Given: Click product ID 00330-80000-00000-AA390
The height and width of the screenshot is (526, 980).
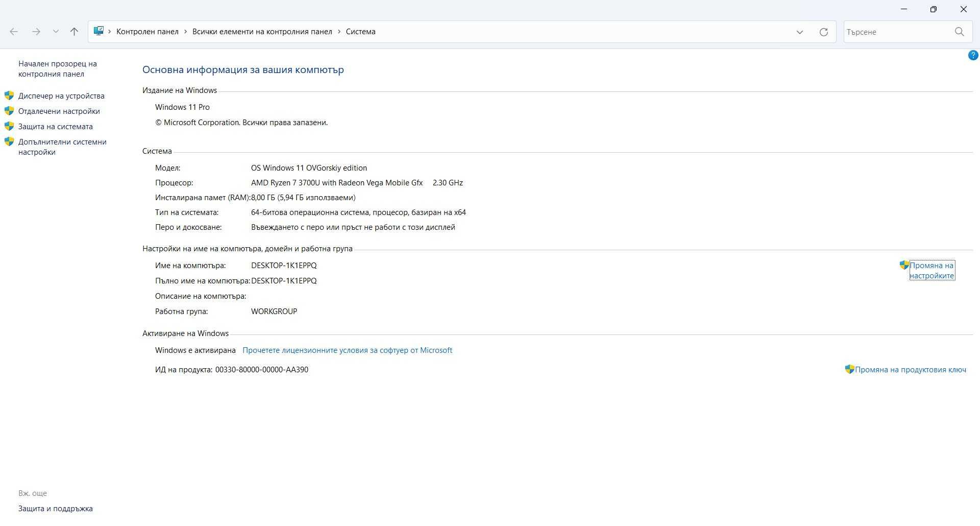Looking at the screenshot, I should pyautogui.click(x=262, y=370).
